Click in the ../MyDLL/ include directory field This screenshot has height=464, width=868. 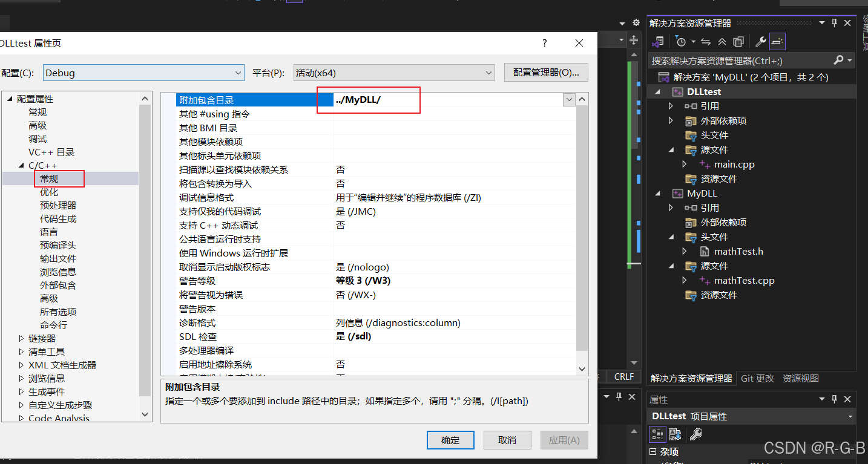point(448,100)
